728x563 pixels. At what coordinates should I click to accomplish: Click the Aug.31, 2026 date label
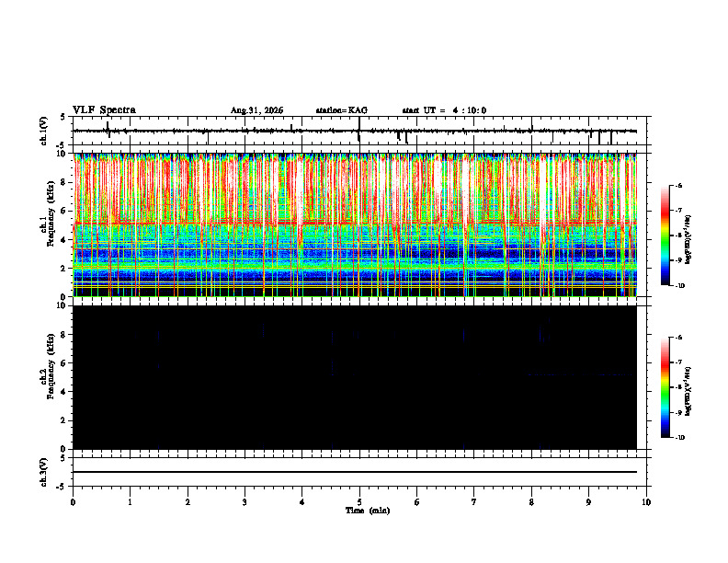pos(256,110)
